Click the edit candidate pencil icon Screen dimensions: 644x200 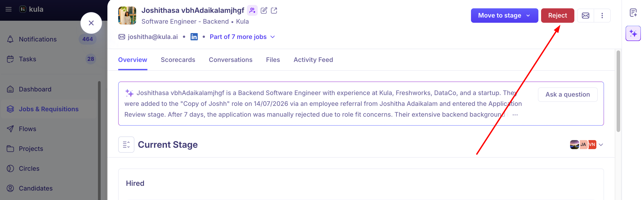click(x=264, y=11)
